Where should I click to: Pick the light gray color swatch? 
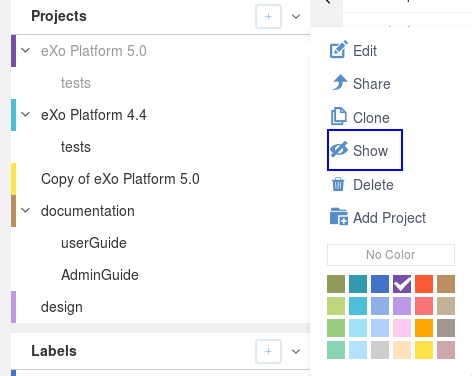click(x=380, y=350)
